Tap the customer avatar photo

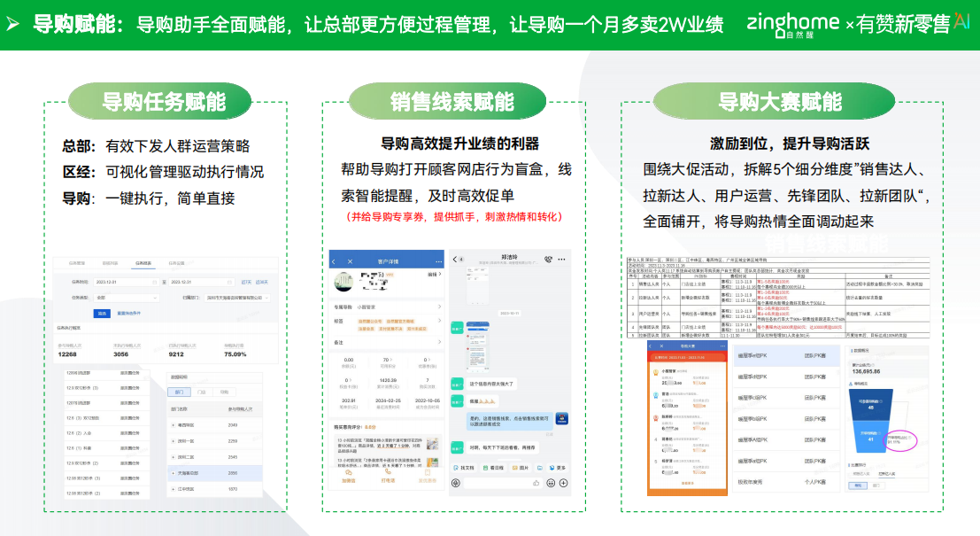pos(343,282)
